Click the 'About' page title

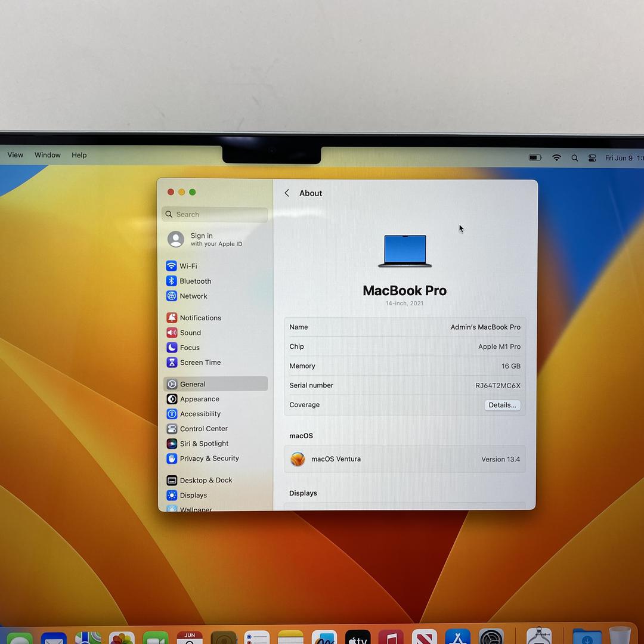[x=311, y=193]
